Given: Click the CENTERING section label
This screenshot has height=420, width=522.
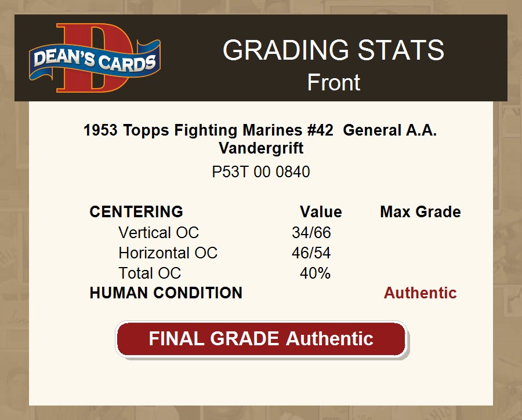Looking at the screenshot, I should (136, 212).
